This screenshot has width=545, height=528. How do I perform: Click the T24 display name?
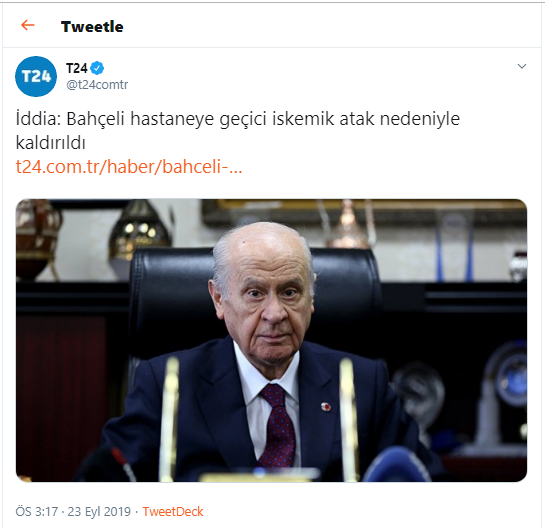(x=77, y=68)
